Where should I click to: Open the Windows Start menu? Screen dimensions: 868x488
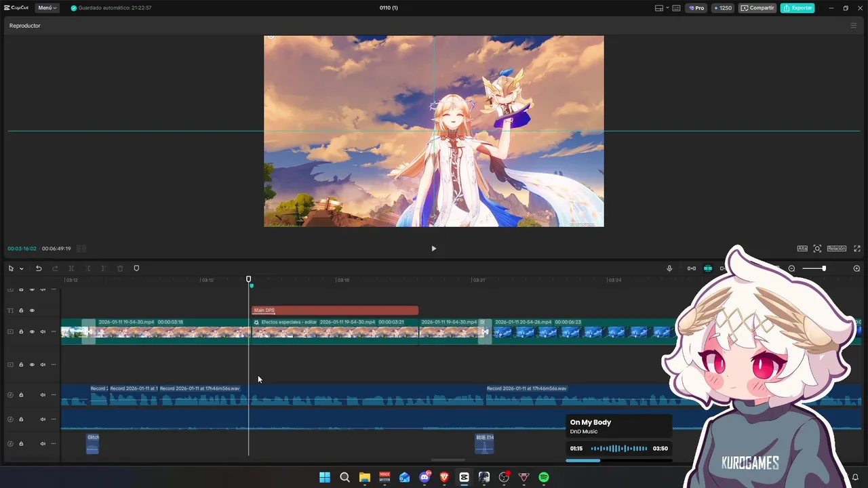pos(325,477)
